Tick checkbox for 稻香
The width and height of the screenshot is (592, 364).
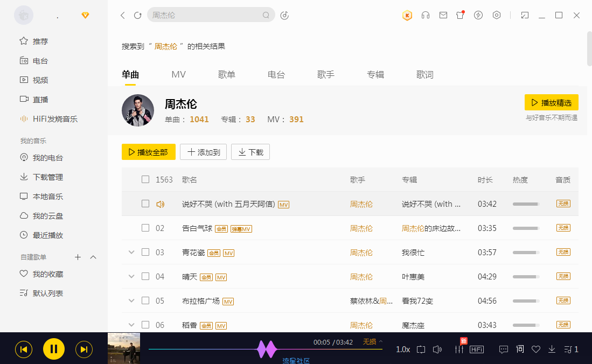145,325
